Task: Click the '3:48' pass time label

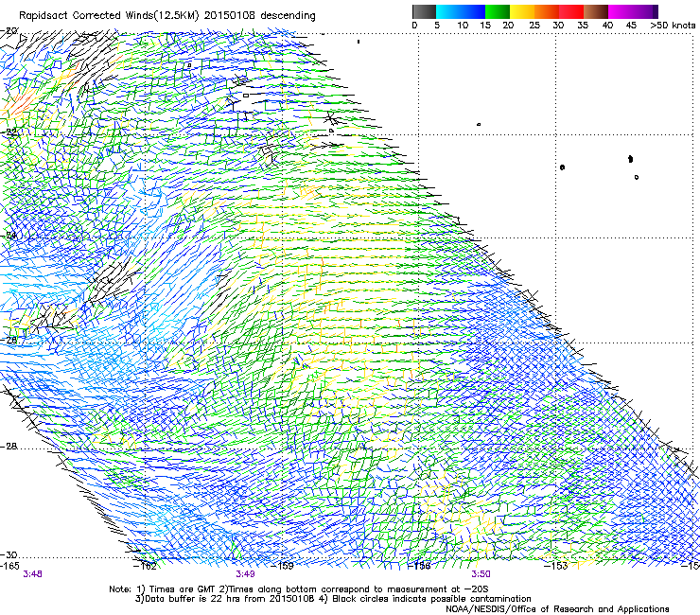Action: point(32,574)
